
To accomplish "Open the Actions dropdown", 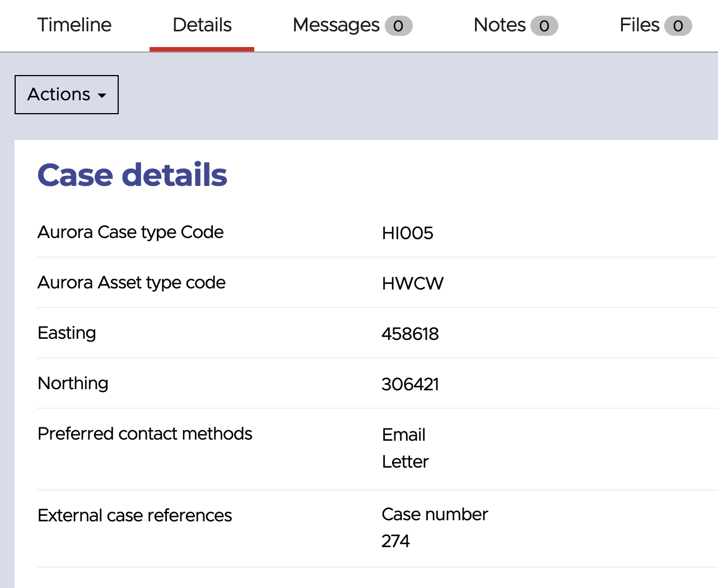I will [x=66, y=94].
